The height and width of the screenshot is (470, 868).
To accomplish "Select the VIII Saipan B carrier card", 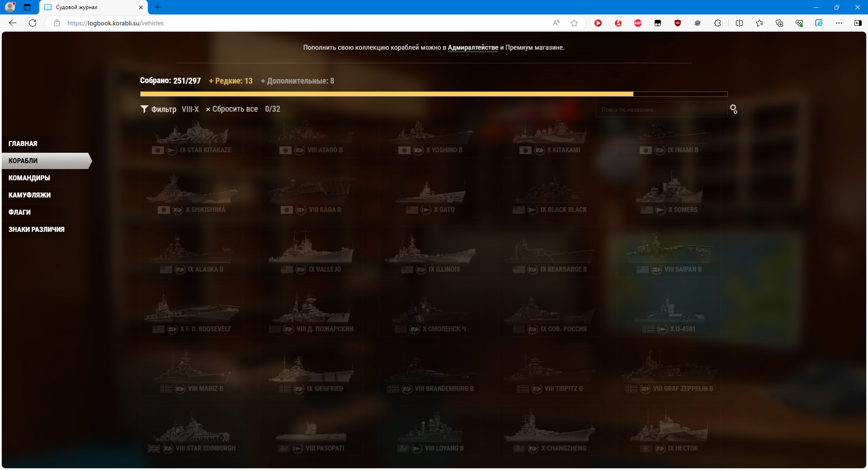I will tap(669, 252).
